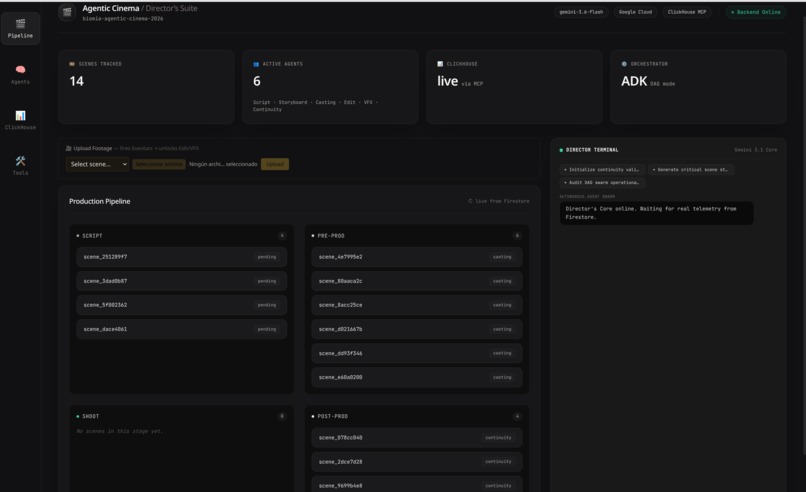Click the Orchestrator card icon
This screenshot has width=806, height=492.
tap(624, 64)
